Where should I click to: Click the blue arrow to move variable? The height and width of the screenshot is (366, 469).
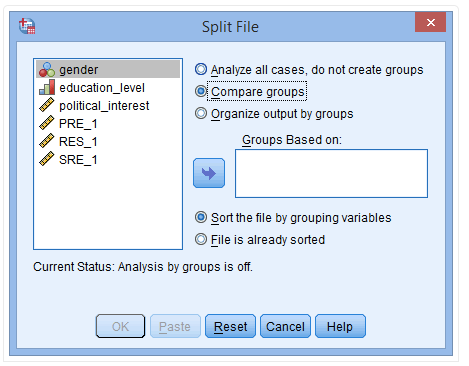pyautogui.click(x=209, y=173)
